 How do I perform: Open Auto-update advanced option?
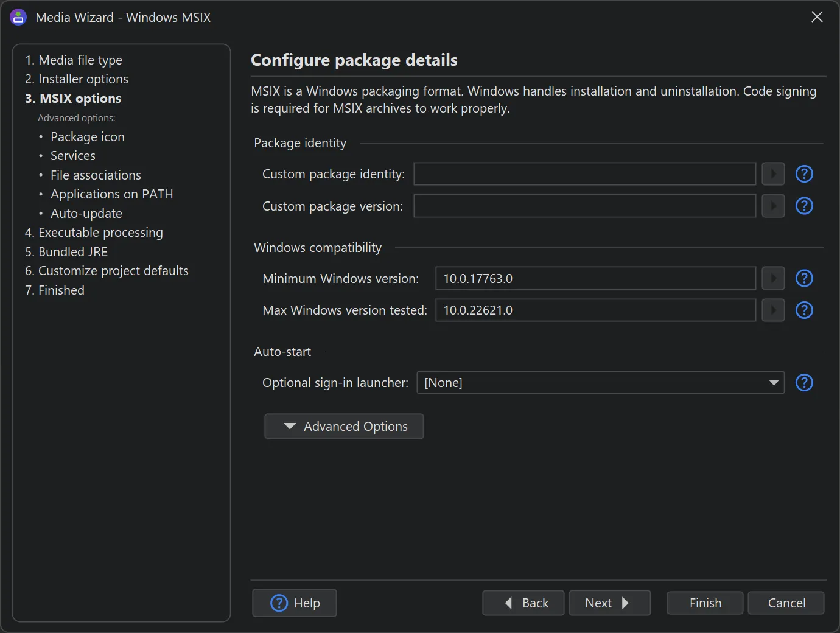[x=86, y=214]
